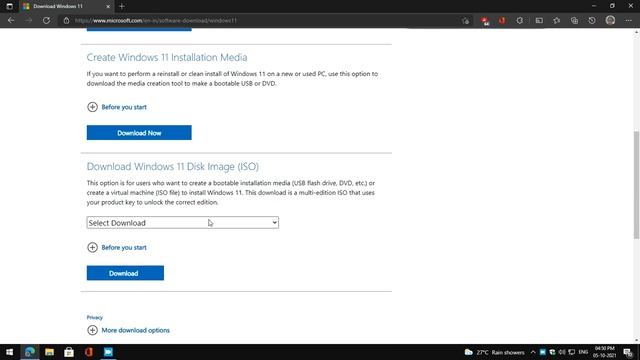Open Microsoft Store from the taskbar
The width and height of the screenshot is (640, 360).
pyautogui.click(x=69, y=352)
